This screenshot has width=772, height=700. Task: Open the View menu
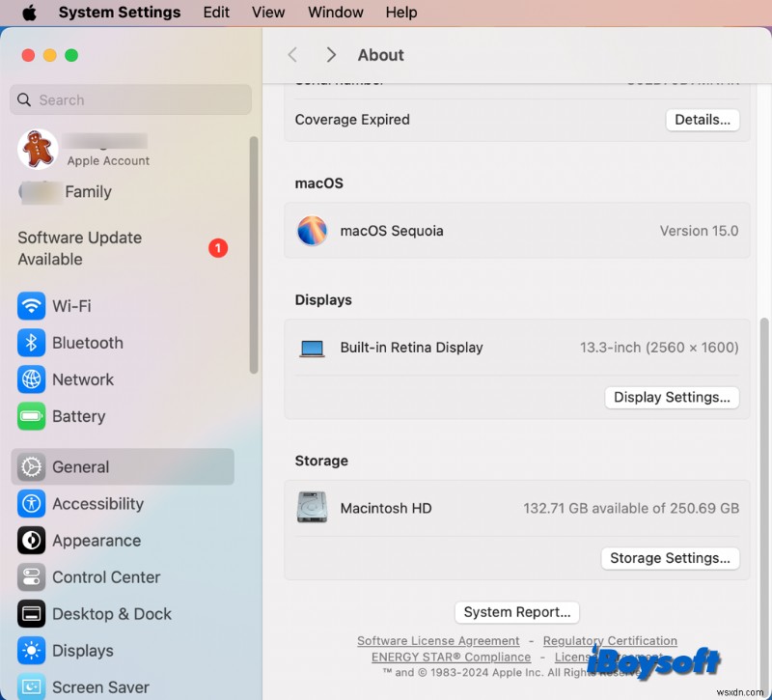pyautogui.click(x=268, y=13)
